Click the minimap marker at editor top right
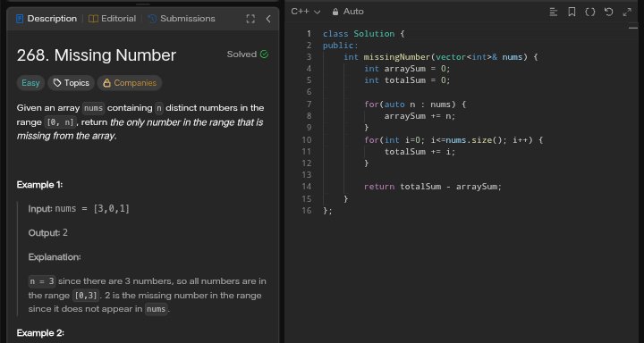The height and width of the screenshot is (343, 644). [x=633, y=28]
